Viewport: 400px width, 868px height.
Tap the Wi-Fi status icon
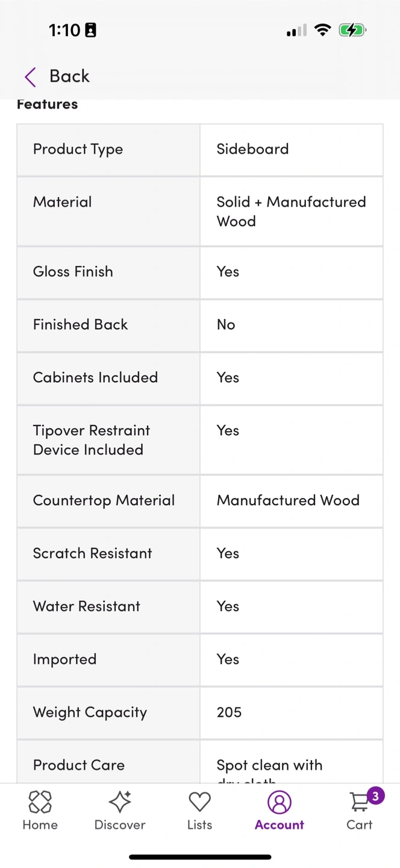tap(323, 30)
